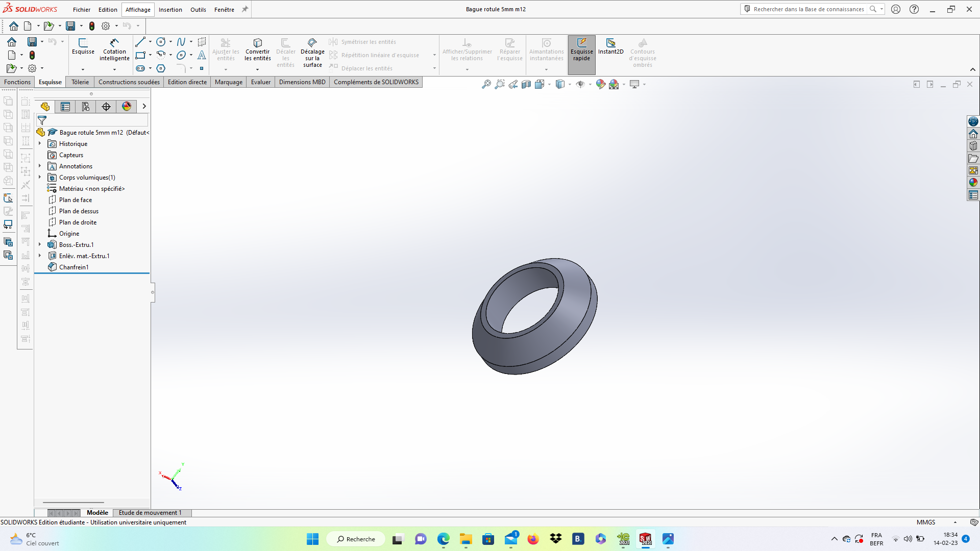Open the DisplayManager tab in the panel
Viewport: 980px width, 551px height.
coord(127,106)
